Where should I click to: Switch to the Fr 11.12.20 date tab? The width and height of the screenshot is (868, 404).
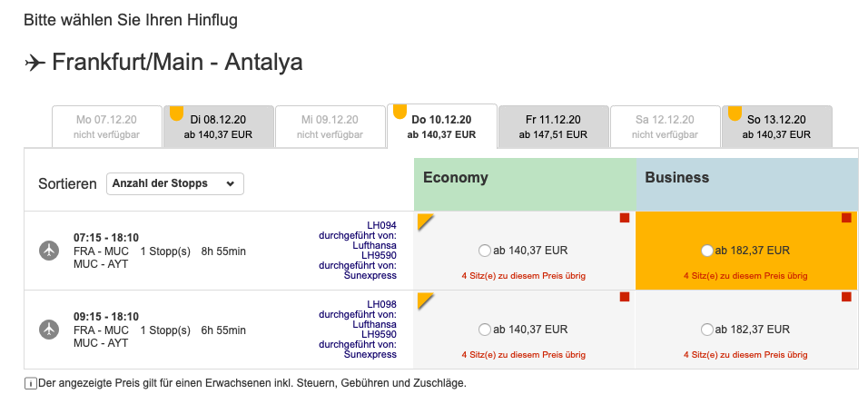553,126
